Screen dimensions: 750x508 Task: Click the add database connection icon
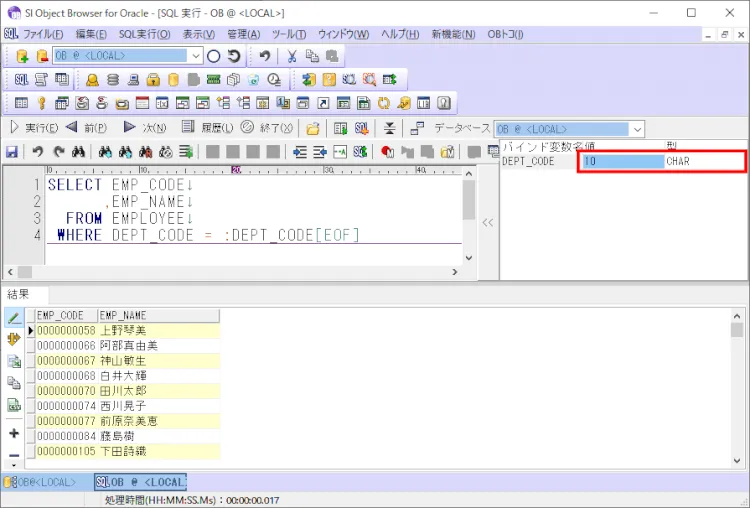click(x=22, y=56)
